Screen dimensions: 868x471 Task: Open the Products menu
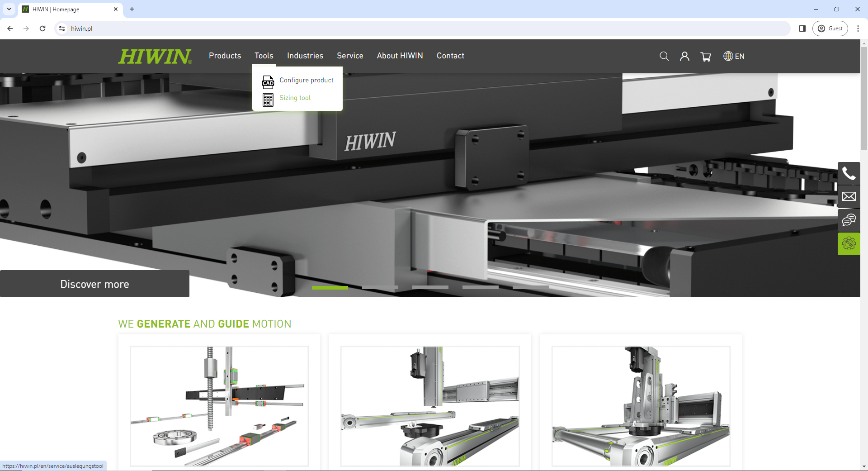(225, 56)
